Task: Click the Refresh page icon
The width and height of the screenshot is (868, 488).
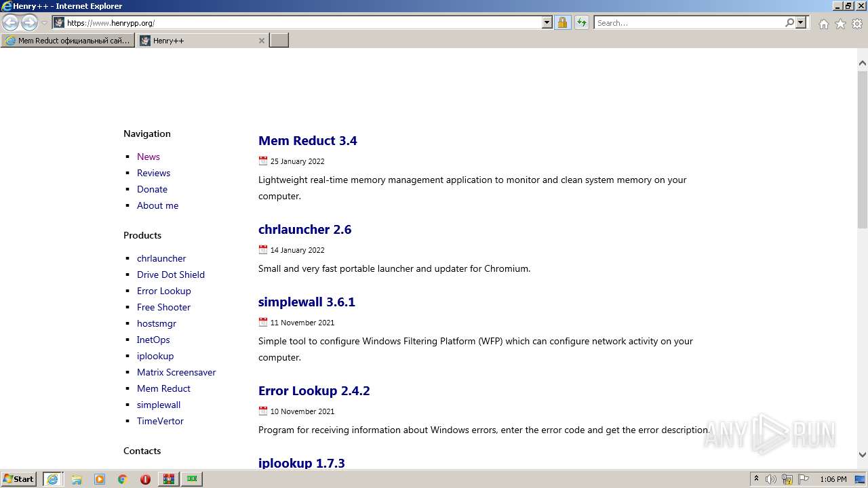Action: click(581, 22)
